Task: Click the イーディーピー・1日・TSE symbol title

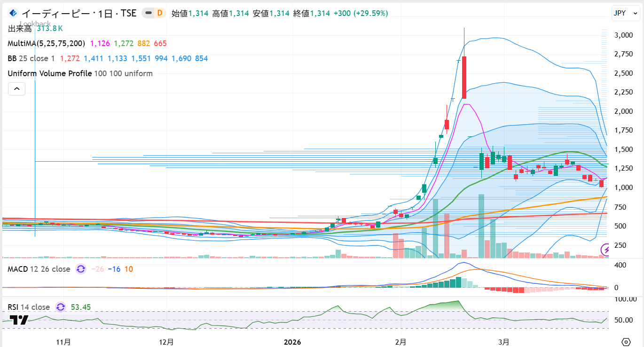Action: [79, 13]
